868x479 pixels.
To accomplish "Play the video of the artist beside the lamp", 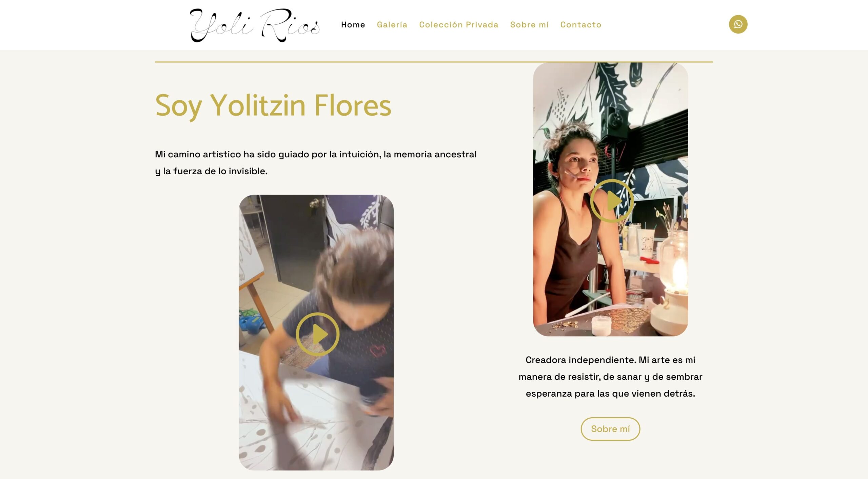I will click(612, 201).
